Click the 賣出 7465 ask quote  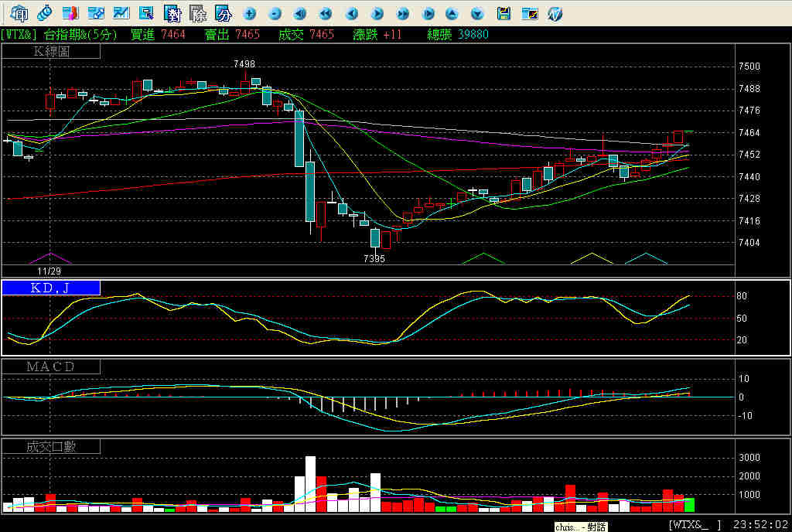point(232,35)
